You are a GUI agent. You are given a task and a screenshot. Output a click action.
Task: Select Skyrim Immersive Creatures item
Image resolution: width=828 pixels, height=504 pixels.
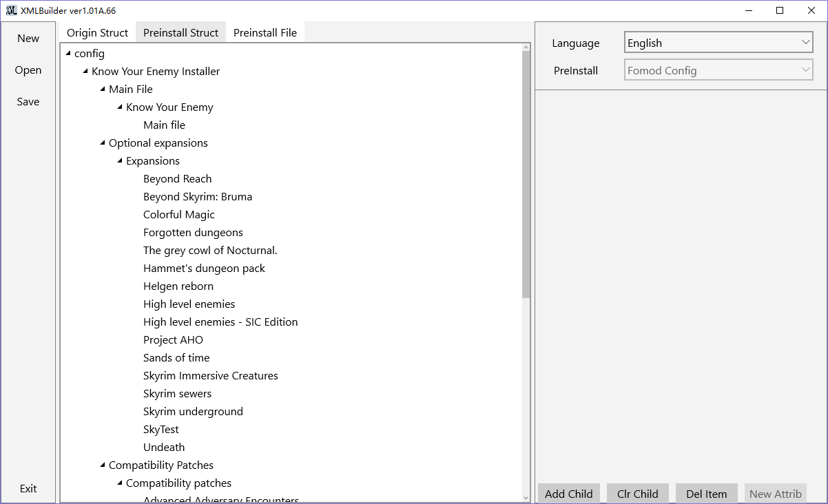click(211, 376)
